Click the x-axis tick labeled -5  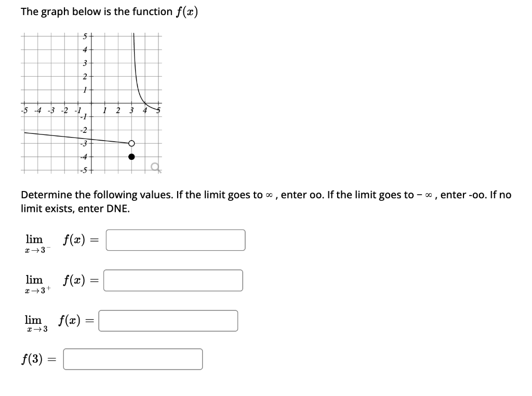[23, 110]
